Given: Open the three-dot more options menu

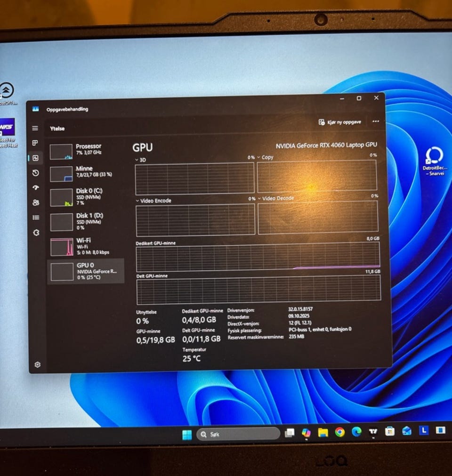Looking at the screenshot, I should pos(376,121).
